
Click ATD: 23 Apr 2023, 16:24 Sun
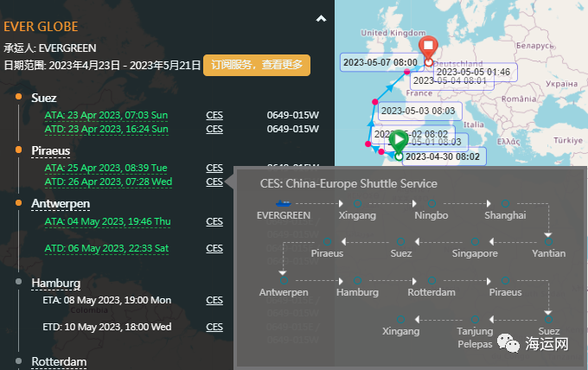106,130
